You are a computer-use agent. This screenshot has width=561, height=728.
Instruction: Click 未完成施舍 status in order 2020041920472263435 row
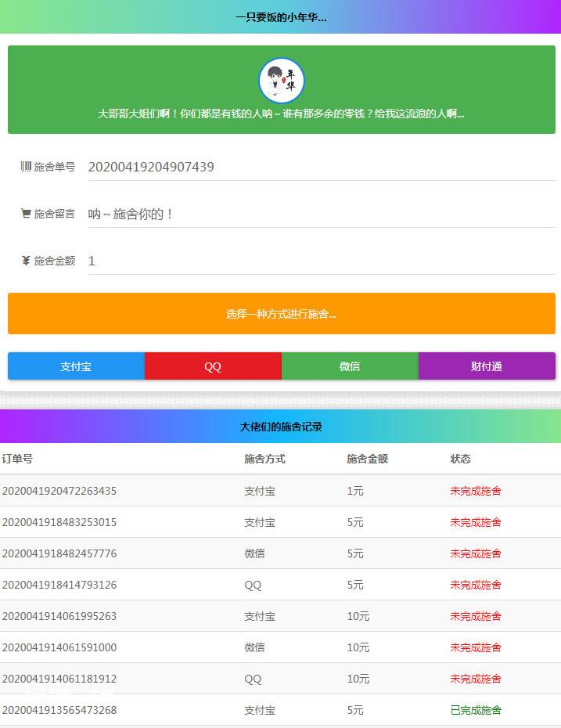(476, 491)
